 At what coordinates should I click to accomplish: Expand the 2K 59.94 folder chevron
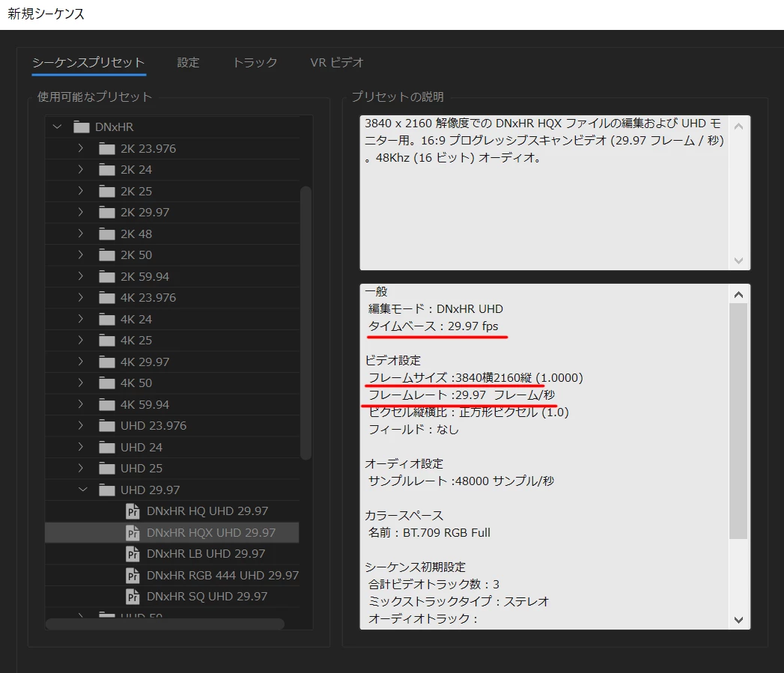(81, 276)
